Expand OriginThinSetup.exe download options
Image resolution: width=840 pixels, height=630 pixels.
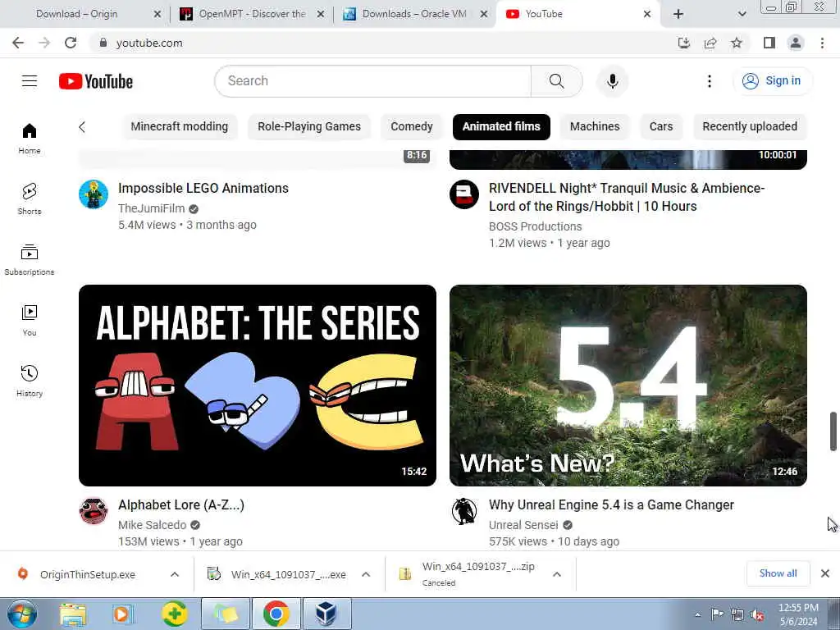pyautogui.click(x=175, y=574)
